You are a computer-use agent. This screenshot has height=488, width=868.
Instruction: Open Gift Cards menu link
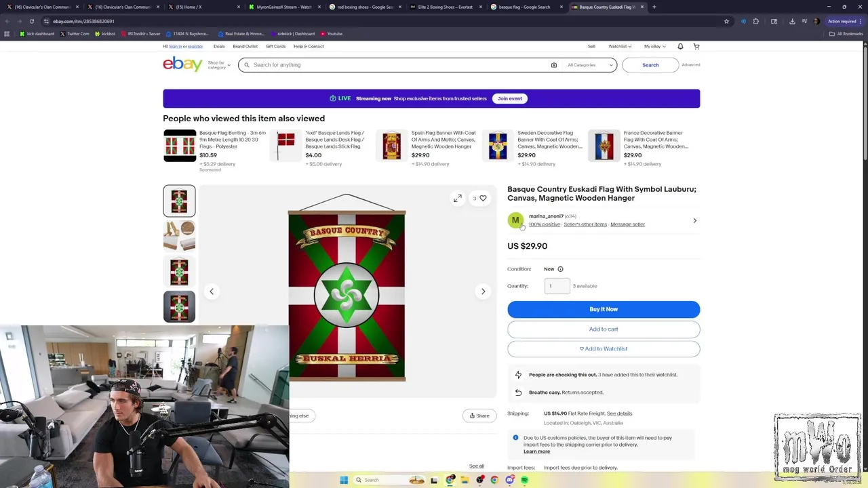tap(275, 46)
